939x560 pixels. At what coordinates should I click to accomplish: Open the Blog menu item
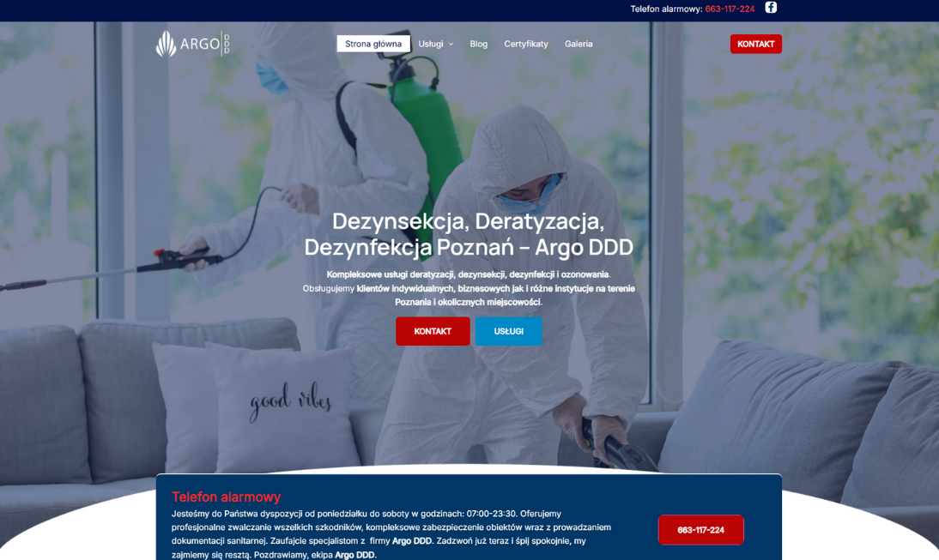(478, 44)
